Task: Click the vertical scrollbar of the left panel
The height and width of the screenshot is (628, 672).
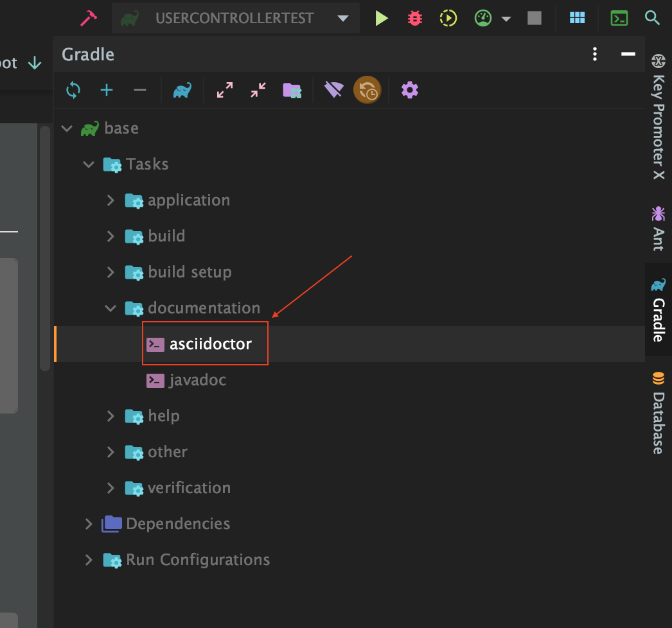Action: [44, 249]
